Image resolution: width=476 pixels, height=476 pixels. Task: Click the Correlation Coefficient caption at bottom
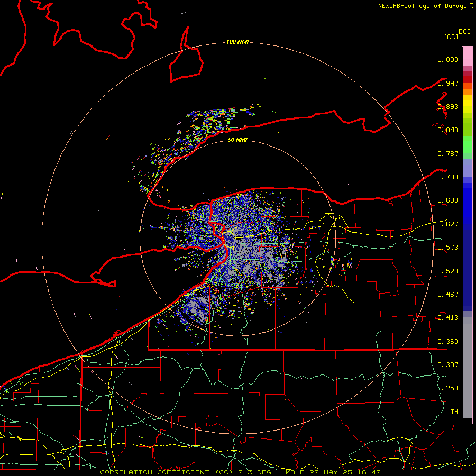[240, 472]
